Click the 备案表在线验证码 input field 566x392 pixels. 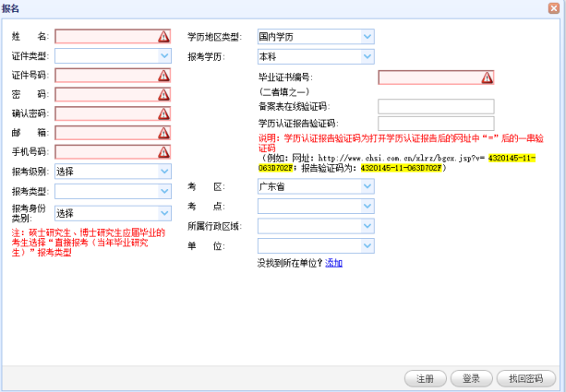[436, 107]
